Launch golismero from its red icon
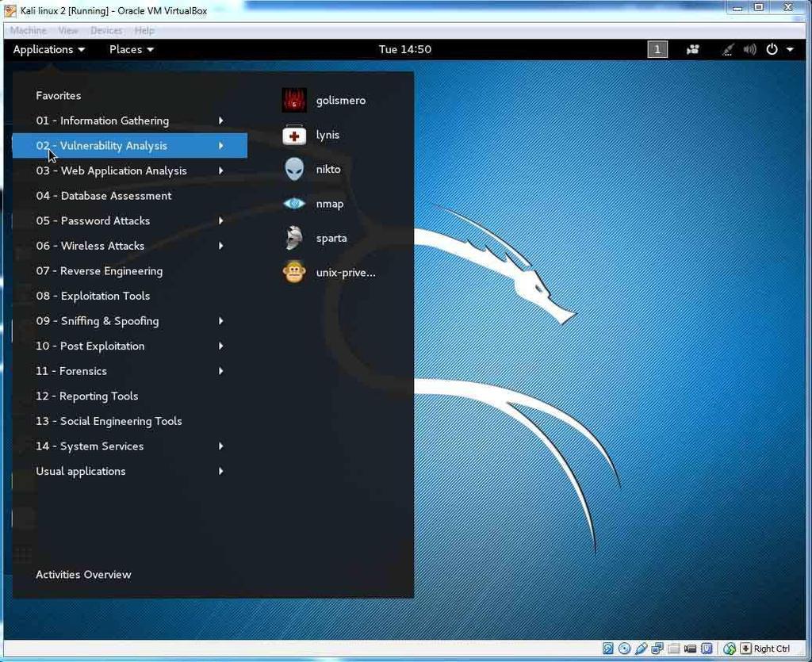812x662 pixels. pyautogui.click(x=294, y=100)
